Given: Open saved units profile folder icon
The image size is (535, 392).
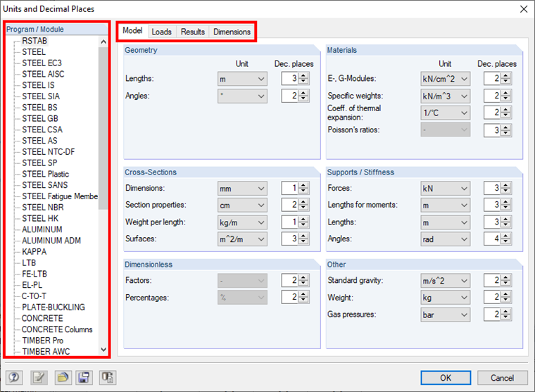Looking at the screenshot, I should (63, 377).
